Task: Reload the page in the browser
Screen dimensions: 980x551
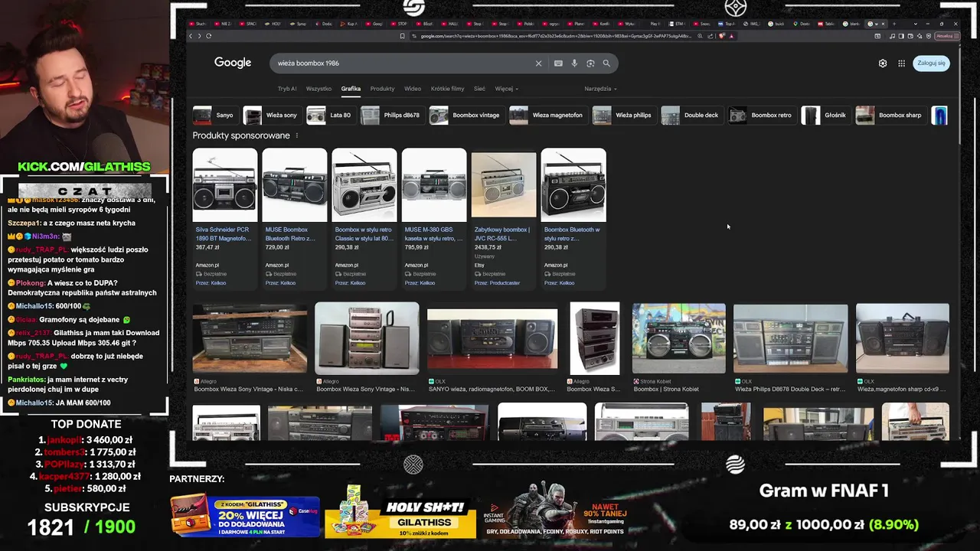Action: tap(208, 36)
